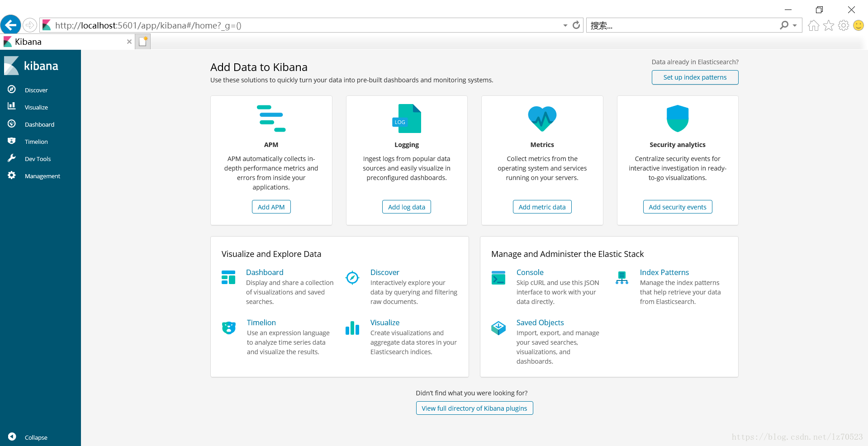Close the Kibana browser tab
The height and width of the screenshot is (446, 868).
[129, 42]
